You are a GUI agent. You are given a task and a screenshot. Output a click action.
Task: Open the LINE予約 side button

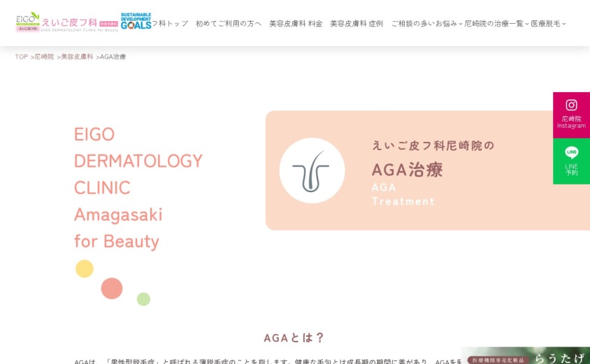click(571, 161)
